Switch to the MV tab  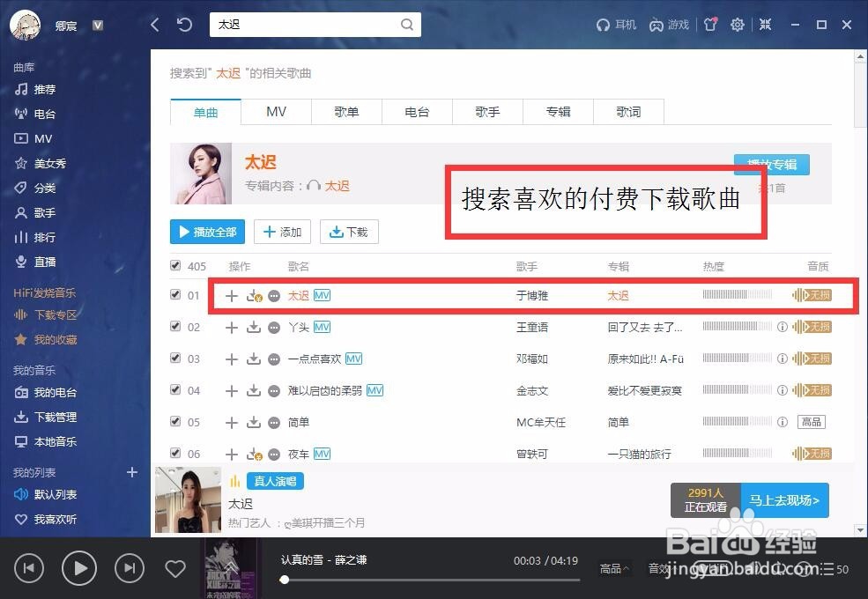click(276, 112)
